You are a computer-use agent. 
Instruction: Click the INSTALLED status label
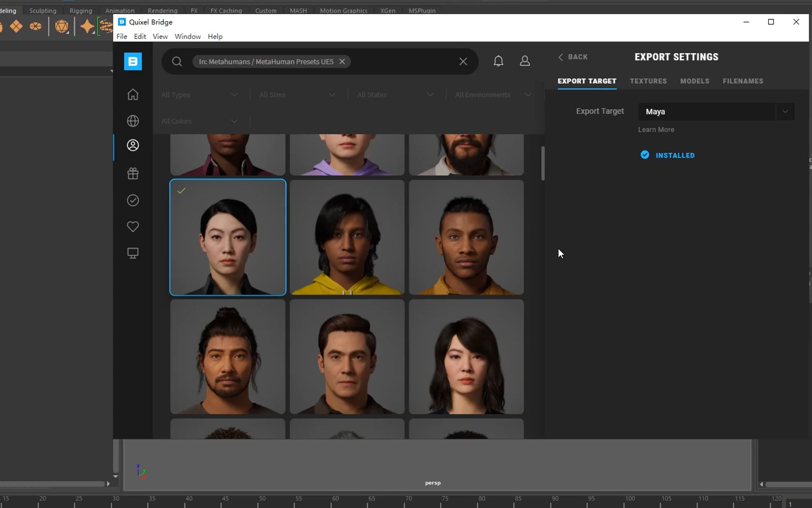click(675, 156)
